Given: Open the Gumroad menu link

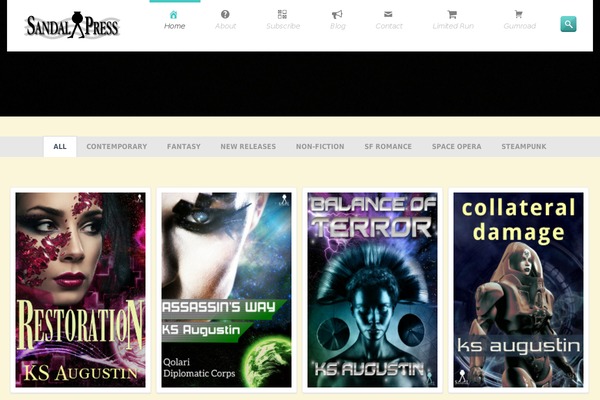Looking at the screenshot, I should pos(520,26).
